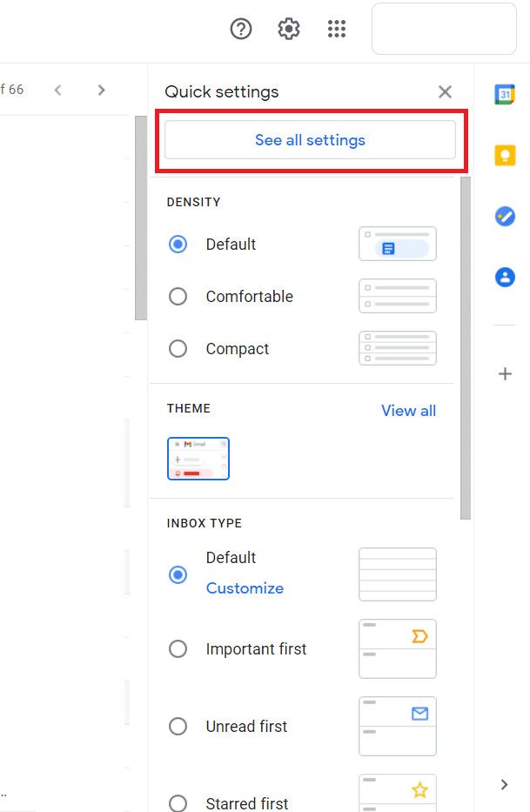
Task: Open Google Contacts from the side panel
Action: coord(505,277)
